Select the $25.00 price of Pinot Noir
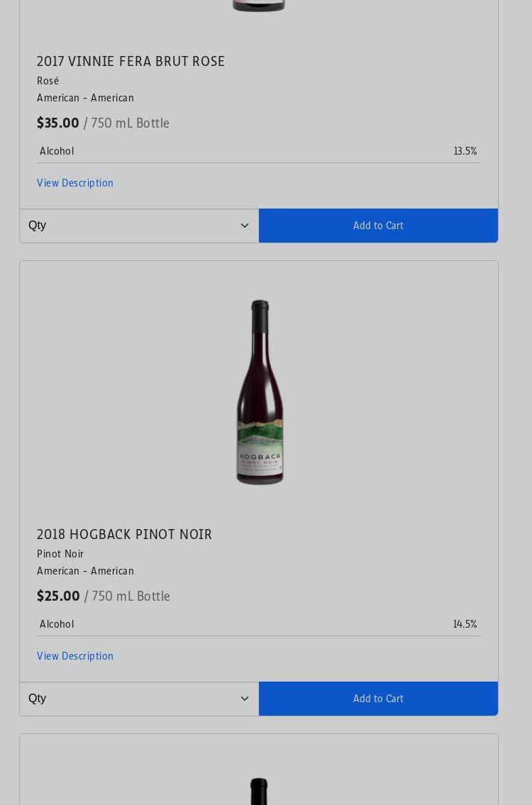Image resolution: width=532 pixels, height=805 pixels. pyautogui.click(x=58, y=596)
